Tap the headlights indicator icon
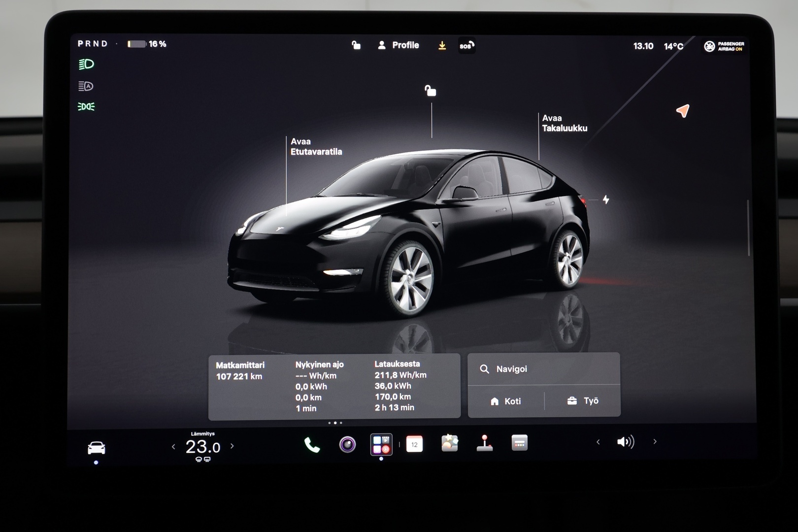 [x=86, y=64]
